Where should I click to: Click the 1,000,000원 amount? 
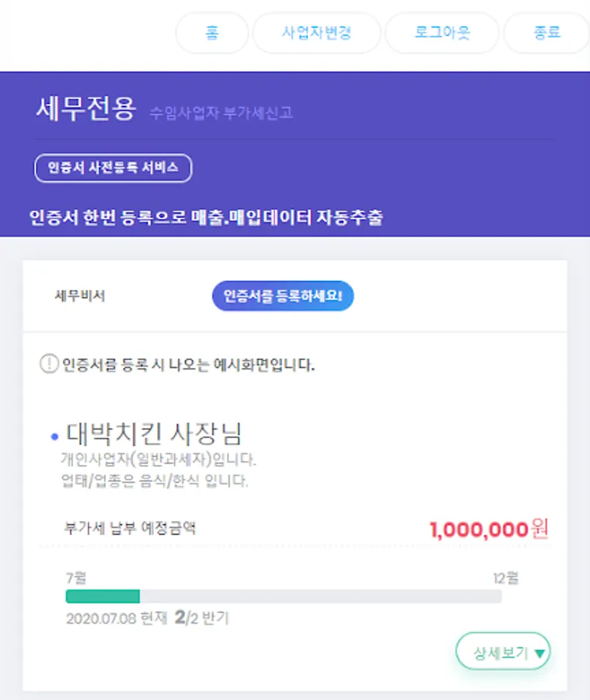(489, 530)
